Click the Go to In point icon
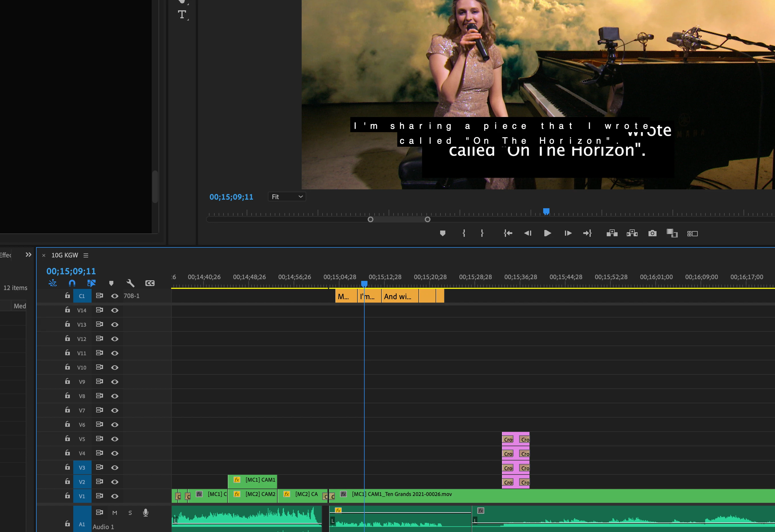Screen dimensions: 775x532 coord(508,233)
